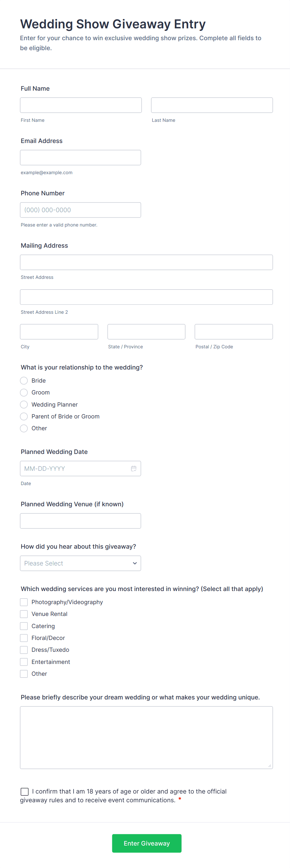
Task: Click the dream wedding description textarea
Action: click(x=146, y=737)
